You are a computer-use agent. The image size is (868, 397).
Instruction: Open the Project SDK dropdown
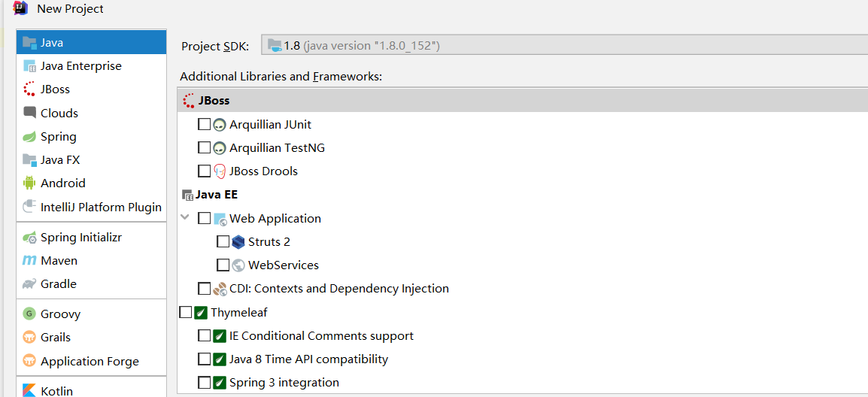pos(565,45)
